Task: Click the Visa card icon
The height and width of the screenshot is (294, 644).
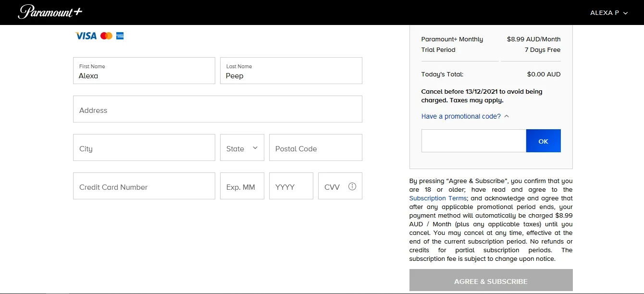Action: click(x=86, y=36)
